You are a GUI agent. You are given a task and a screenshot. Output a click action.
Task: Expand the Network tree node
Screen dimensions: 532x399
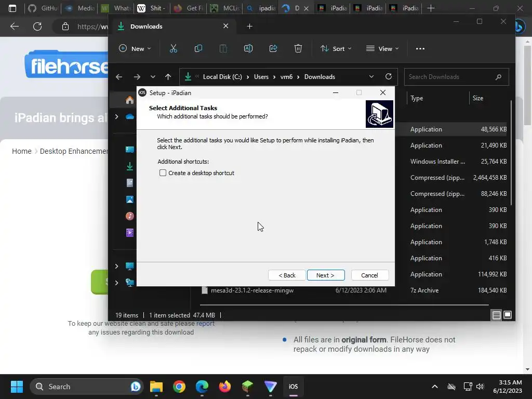[117, 283]
